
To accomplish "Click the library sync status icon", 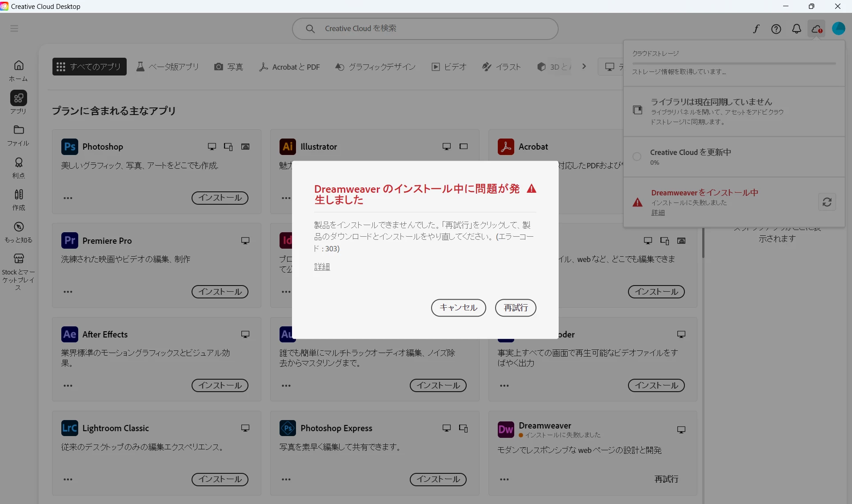I will 637,110.
